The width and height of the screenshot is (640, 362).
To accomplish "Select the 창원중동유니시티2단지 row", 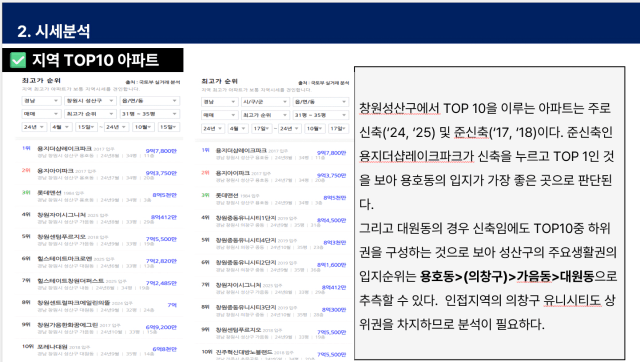I will [x=274, y=265].
